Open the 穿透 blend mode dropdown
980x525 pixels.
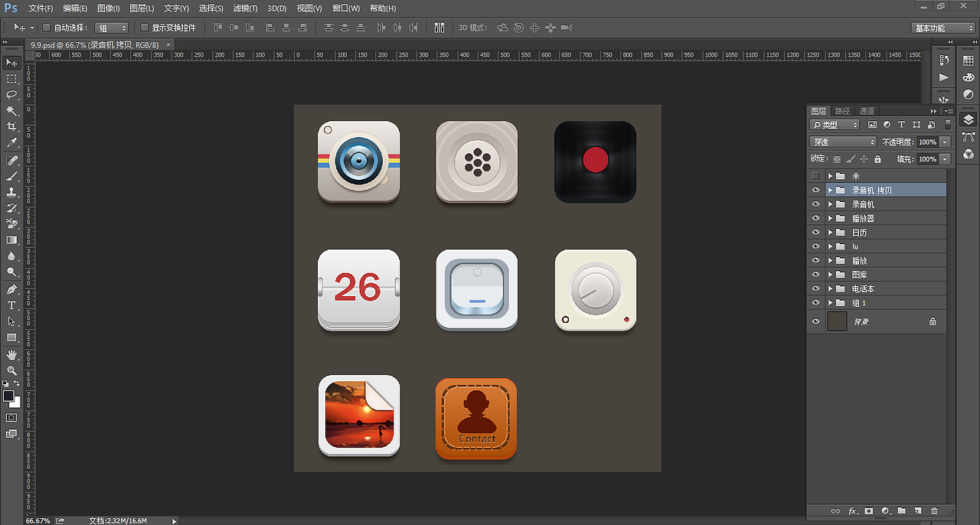[843, 142]
